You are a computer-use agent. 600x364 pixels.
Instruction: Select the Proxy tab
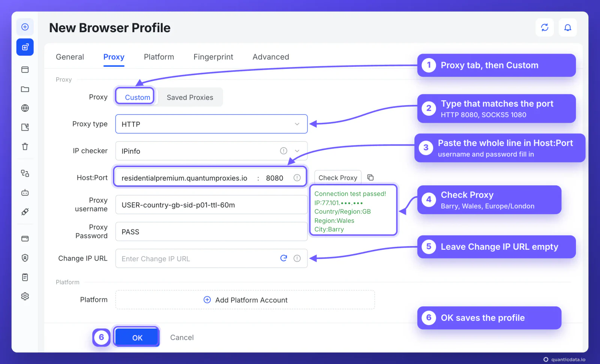pyautogui.click(x=114, y=57)
